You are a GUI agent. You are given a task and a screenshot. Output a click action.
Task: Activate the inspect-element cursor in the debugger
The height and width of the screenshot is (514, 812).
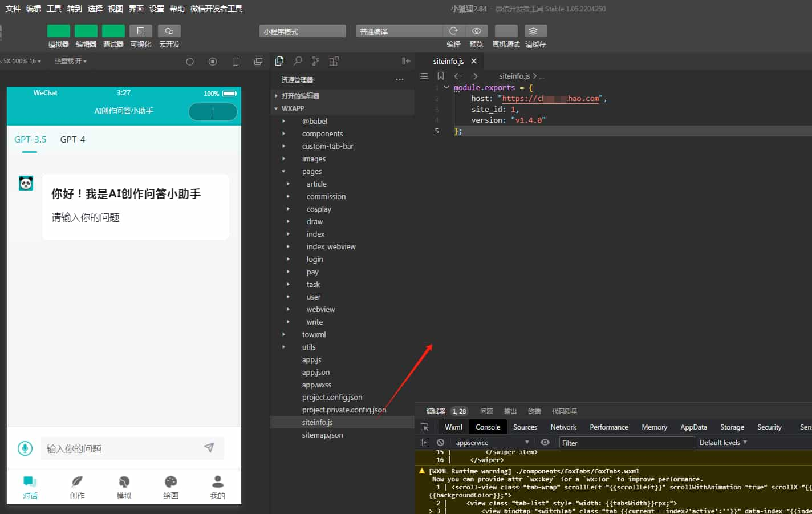[424, 427]
